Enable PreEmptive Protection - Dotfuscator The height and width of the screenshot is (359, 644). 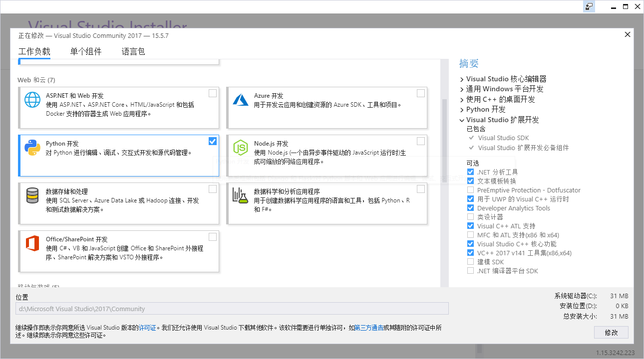click(470, 190)
